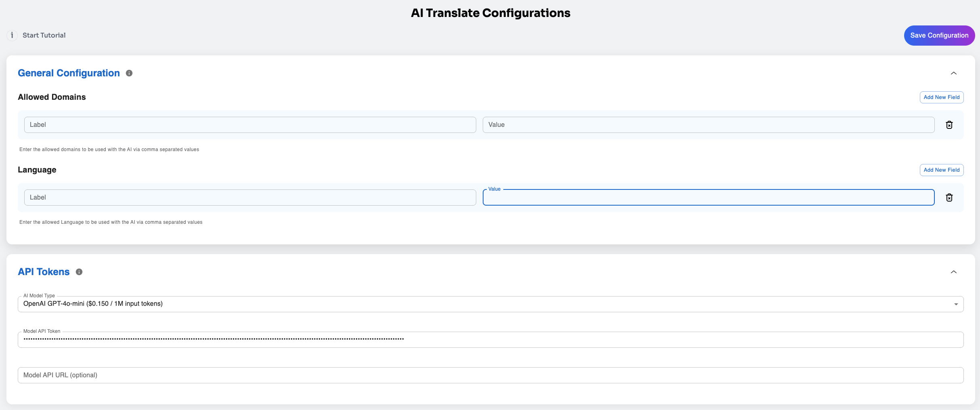Click the API Tokens section title

pyautogui.click(x=44, y=272)
